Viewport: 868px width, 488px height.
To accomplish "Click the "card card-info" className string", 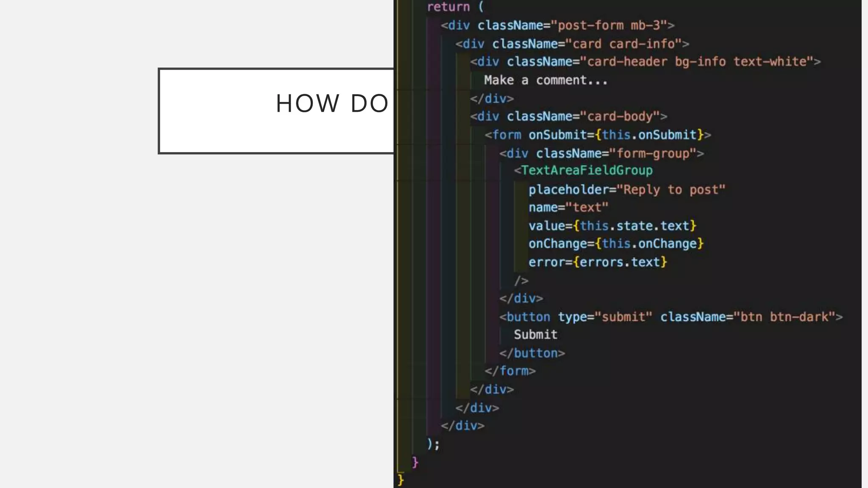I will tap(624, 44).
